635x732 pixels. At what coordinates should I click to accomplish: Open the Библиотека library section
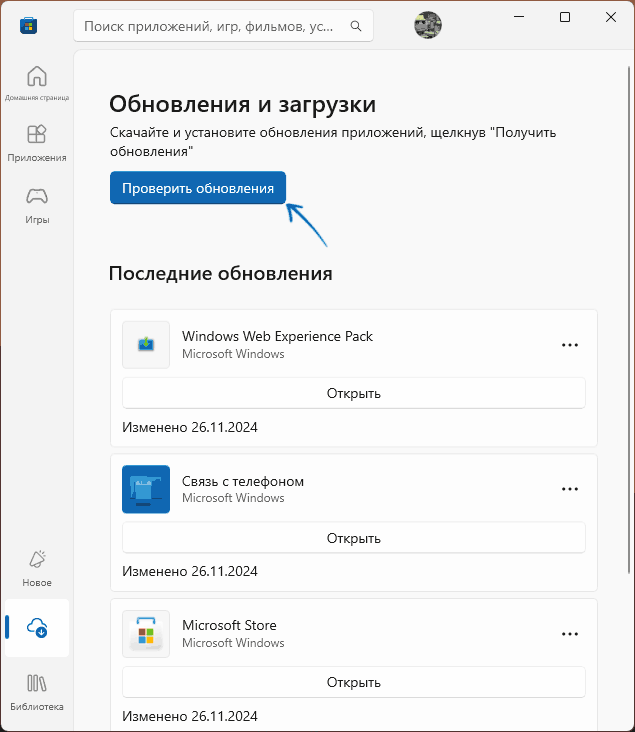[37, 693]
